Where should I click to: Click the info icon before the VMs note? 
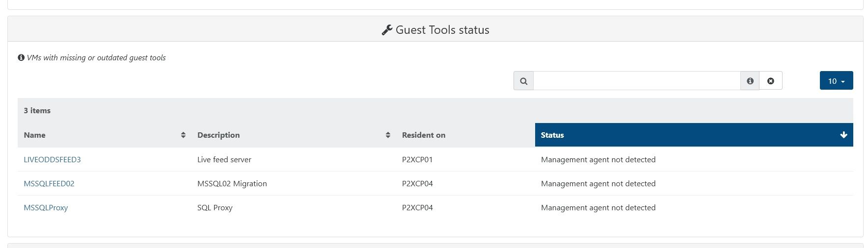click(x=21, y=58)
